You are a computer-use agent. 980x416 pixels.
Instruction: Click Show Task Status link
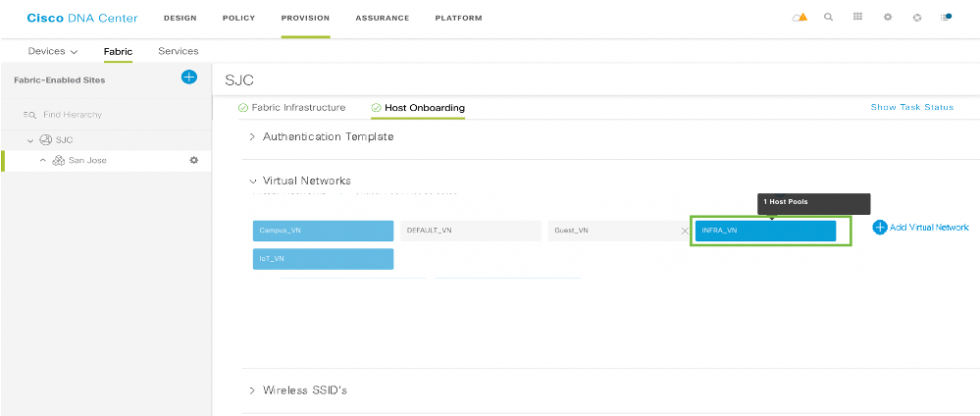click(912, 108)
